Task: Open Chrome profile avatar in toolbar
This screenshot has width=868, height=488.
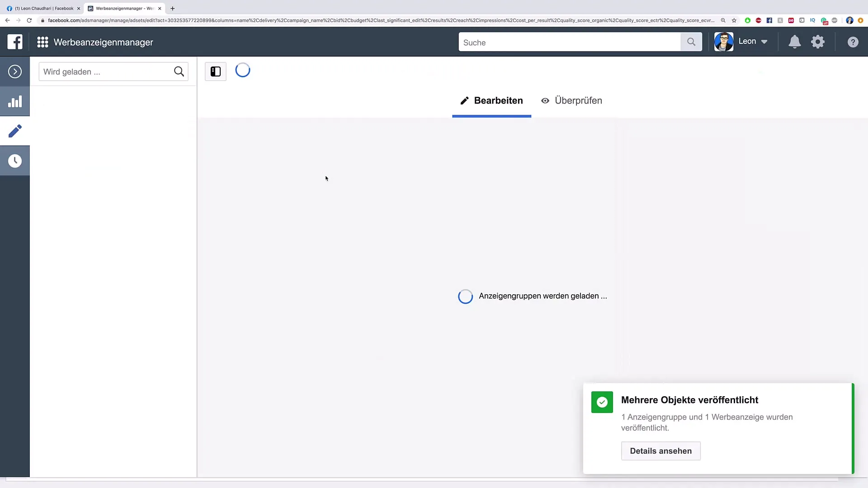Action: (849, 20)
